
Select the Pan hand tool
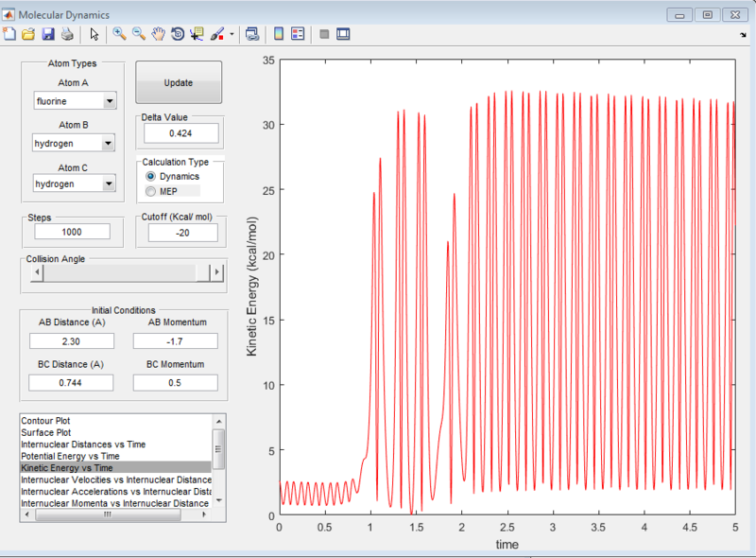point(158,34)
